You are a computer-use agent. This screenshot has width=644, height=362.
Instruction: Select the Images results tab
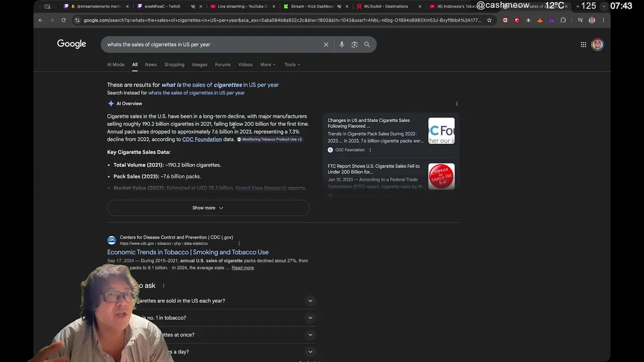pyautogui.click(x=200, y=64)
